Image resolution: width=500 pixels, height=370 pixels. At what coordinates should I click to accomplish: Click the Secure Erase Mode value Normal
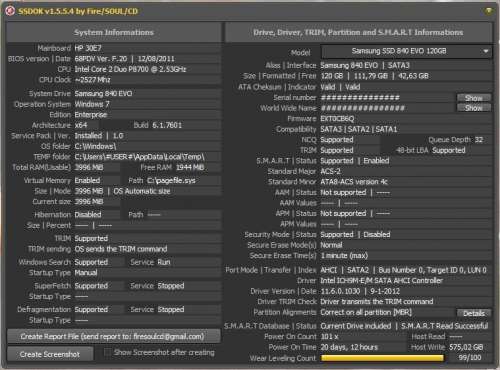pyautogui.click(x=331, y=245)
